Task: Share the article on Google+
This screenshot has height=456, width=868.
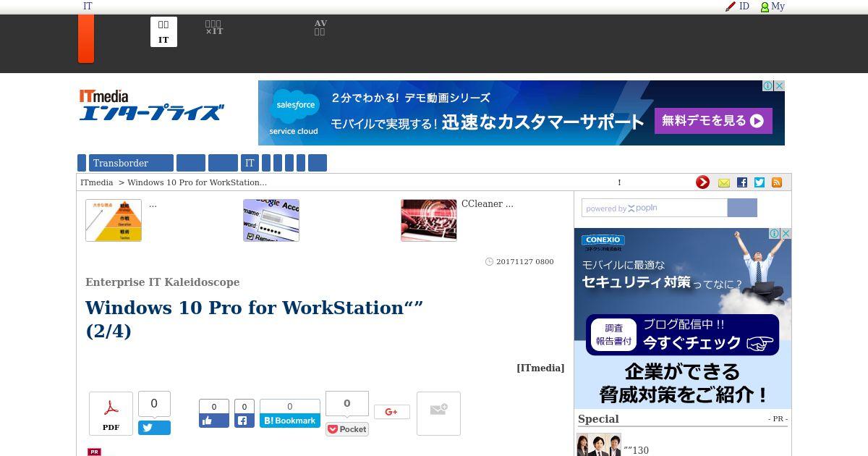Action: 392,412
